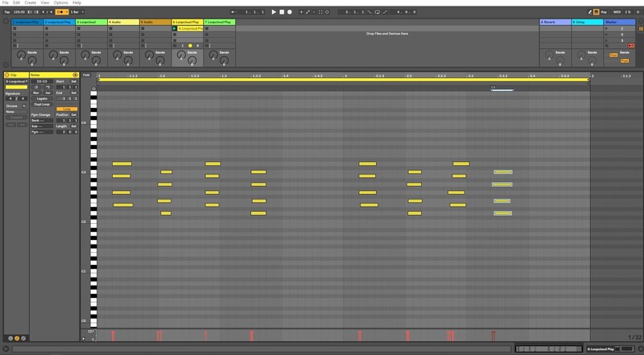
Task: Click A Reverb Send A knob
Action: pyautogui.click(x=549, y=55)
